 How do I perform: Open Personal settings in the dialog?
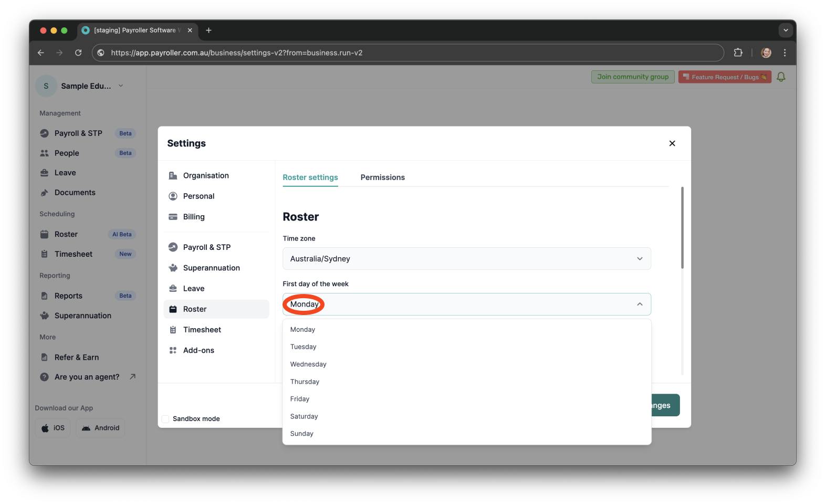216,196
